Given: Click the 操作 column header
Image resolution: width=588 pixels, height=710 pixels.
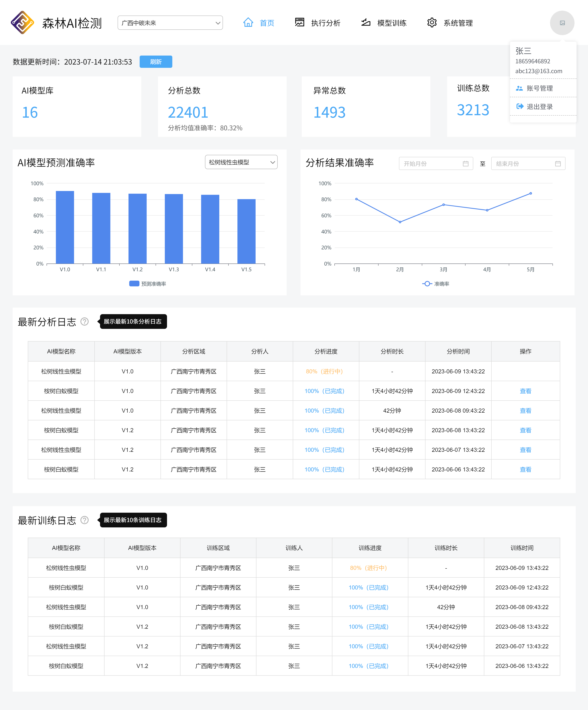Looking at the screenshot, I should [526, 351].
